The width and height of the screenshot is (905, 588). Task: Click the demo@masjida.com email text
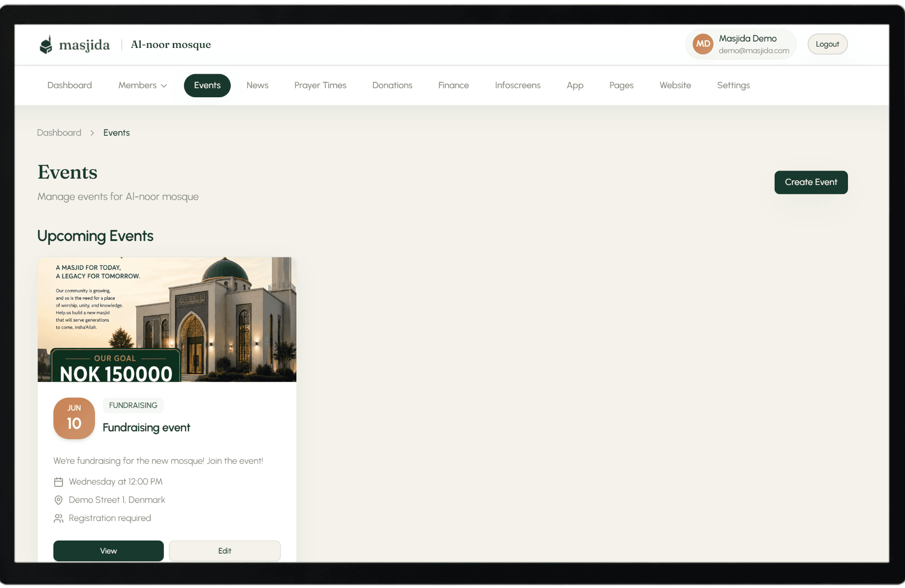click(x=754, y=51)
